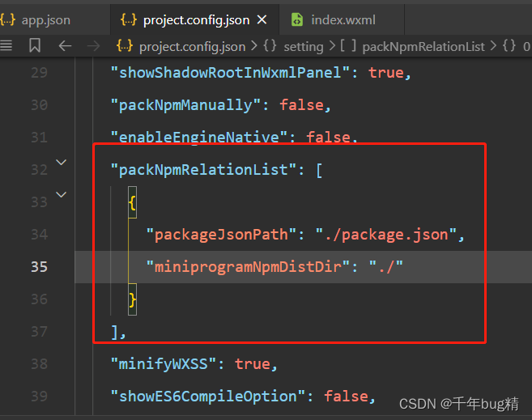The height and width of the screenshot is (420, 532).
Task: Go forward with the right arrow
Action: coord(93,46)
